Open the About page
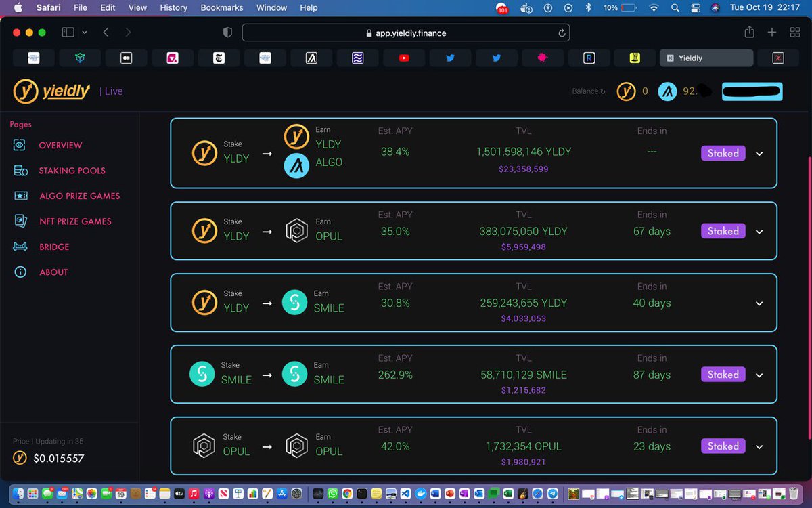 coord(53,272)
